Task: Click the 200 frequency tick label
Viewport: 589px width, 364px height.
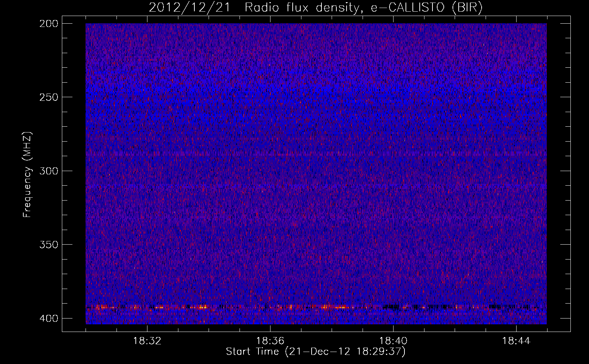Action: [x=49, y=24]
